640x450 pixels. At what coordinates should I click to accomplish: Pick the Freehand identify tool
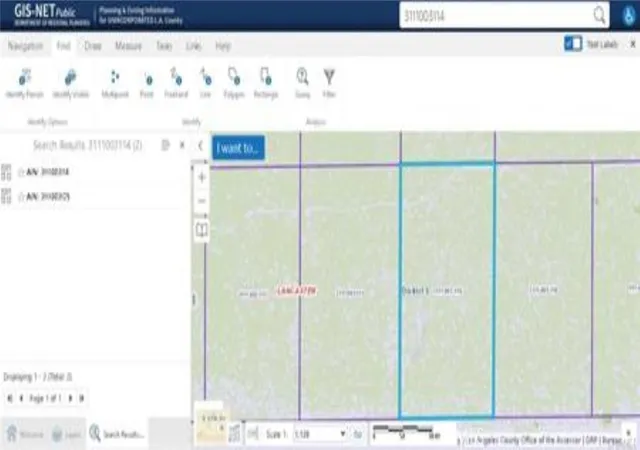pyautogui.click(x=176, y=83)
